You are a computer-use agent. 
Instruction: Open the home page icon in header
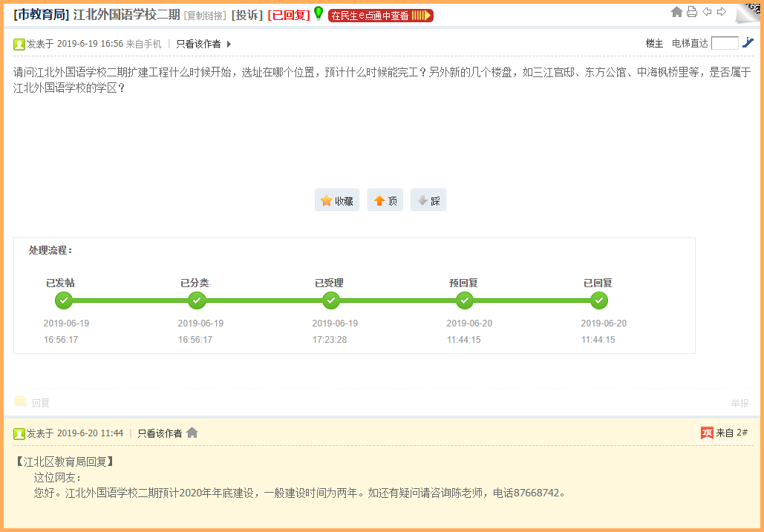pyautogui.click(x=676, y=12)
